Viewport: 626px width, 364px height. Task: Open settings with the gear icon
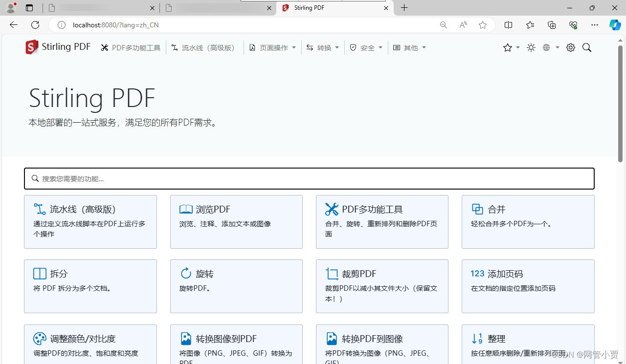571,47
